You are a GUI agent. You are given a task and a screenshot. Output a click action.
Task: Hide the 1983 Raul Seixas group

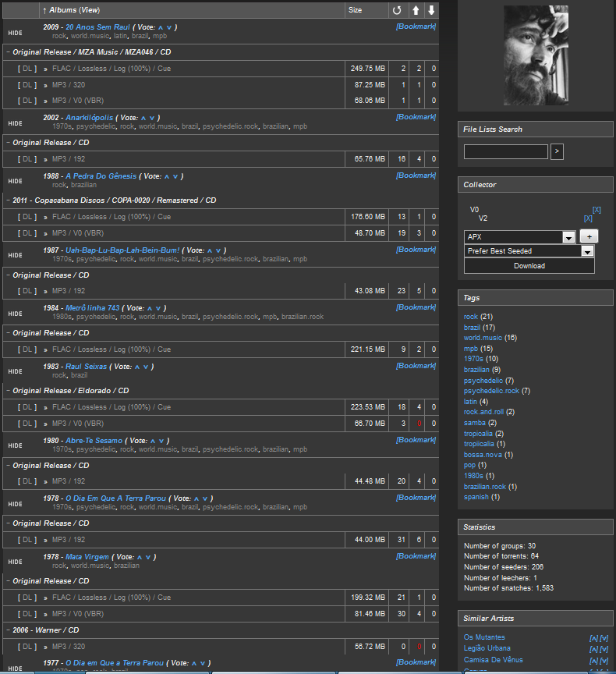pyautogui.click(x=15, y=371)
